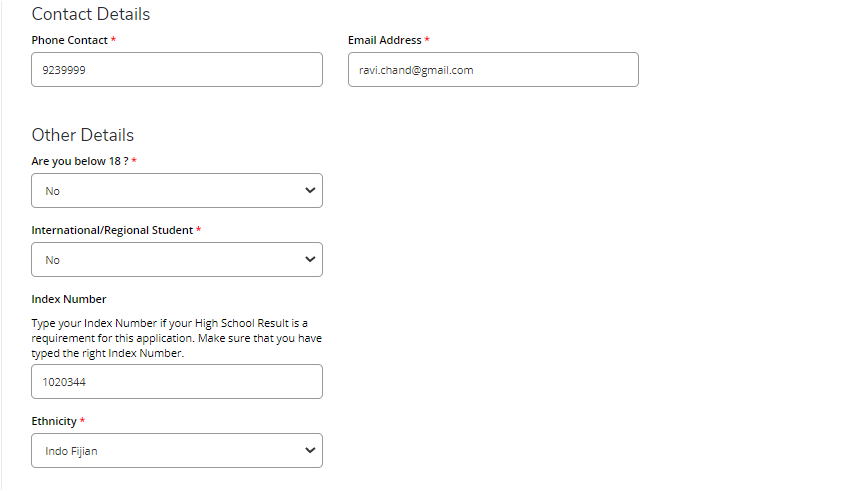Click the 'Index Number' label
This screenshot has width=866, height=491.
[x=69, y=299]
